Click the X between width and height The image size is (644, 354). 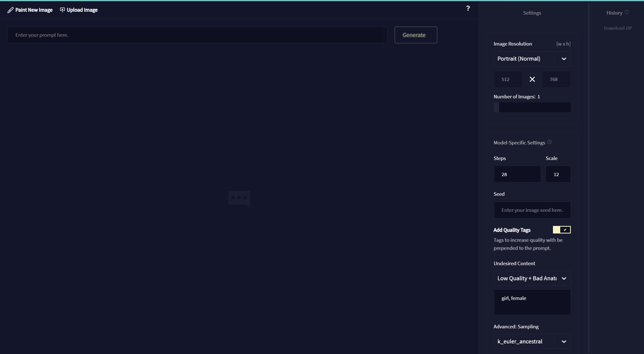tap(532, 80)
